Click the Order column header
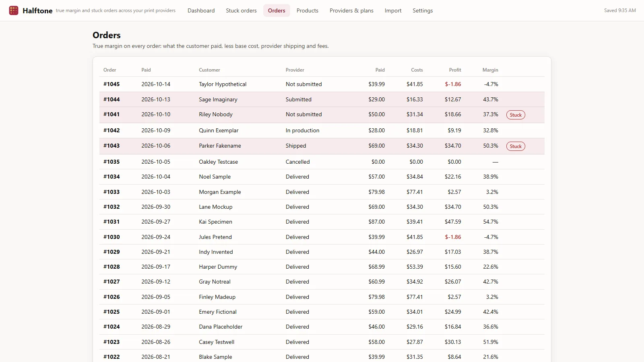Screen dimensions: 644x362 point(109,70)
